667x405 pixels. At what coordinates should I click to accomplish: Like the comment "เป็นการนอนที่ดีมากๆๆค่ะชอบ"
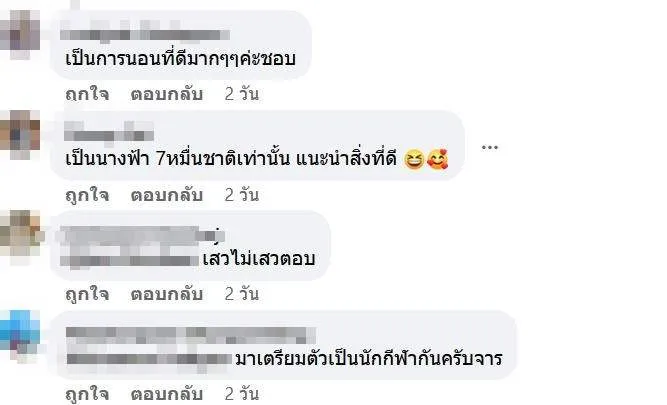point(87,94)
